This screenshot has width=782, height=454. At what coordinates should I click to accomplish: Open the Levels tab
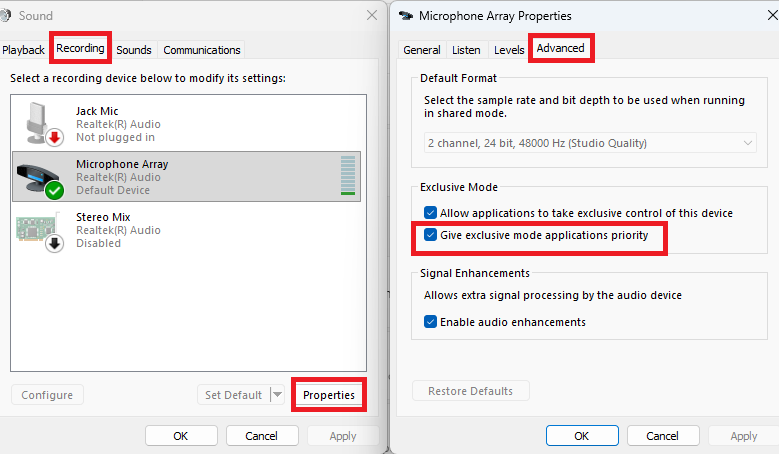coord(509,50)
